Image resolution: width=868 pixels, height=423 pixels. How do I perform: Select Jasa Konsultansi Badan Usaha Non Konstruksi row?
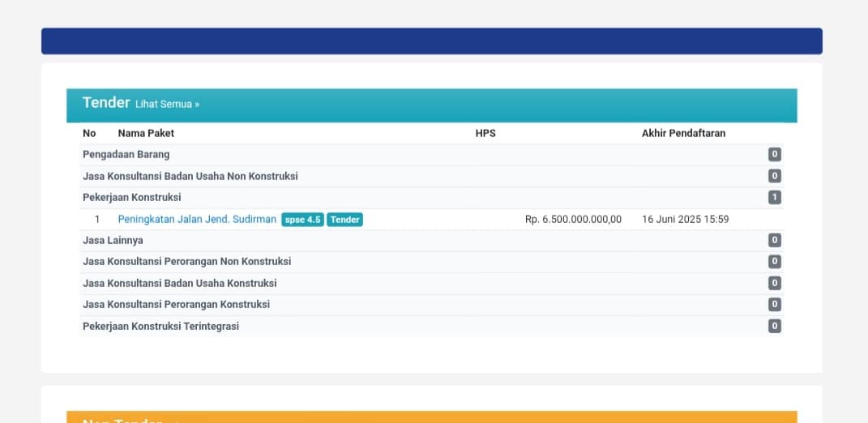click(x=190, y=176)
